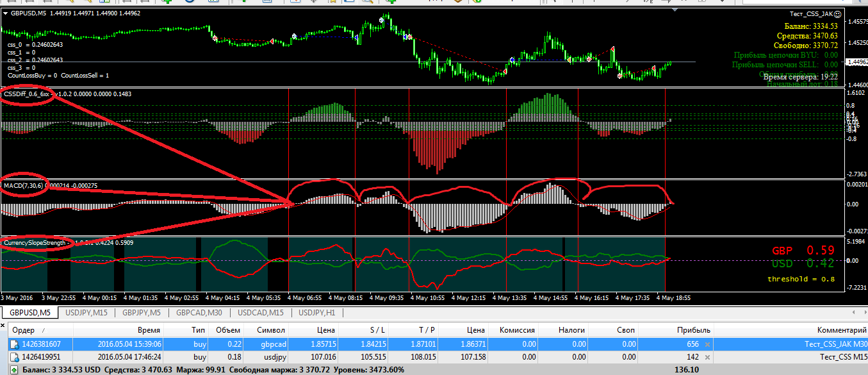Switch to the USDJPY,M15 chart tab
The image size is (868, 375).
point(86,313)
